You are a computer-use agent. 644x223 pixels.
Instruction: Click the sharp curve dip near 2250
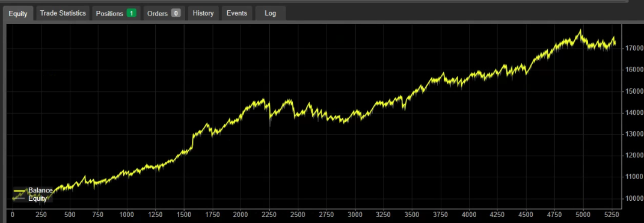[x=270, y=121]
